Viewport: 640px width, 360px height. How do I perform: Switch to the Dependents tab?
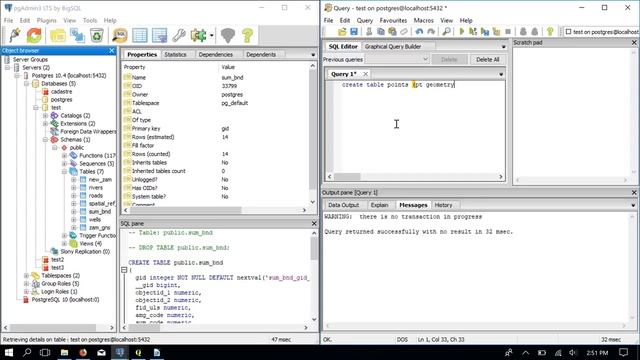(x=261, y=54)
